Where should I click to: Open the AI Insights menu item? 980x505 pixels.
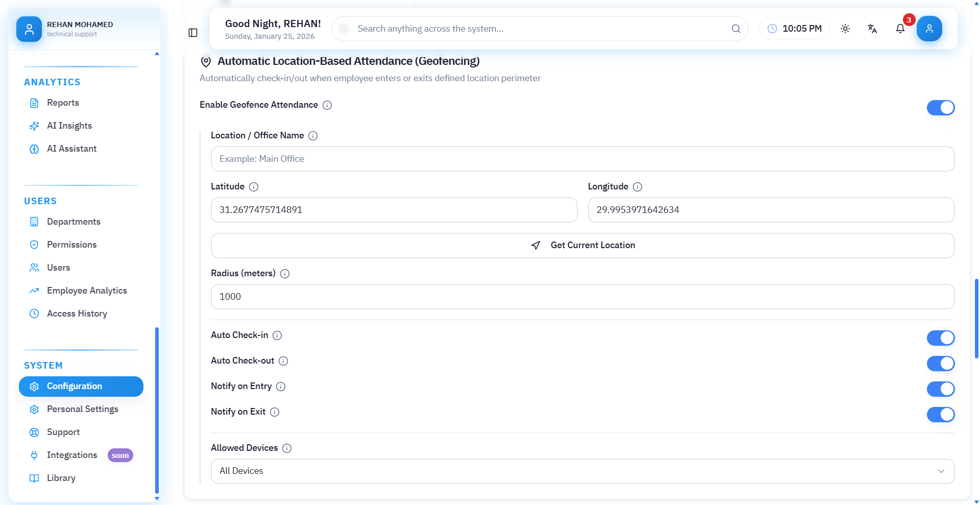(69, 126)
